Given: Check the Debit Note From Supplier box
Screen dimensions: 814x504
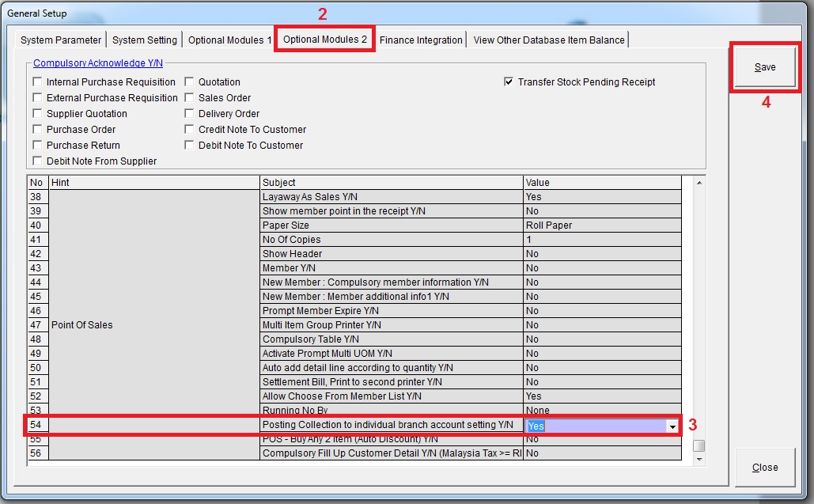Looking at the screenshot, I should [x=38, y=161].
